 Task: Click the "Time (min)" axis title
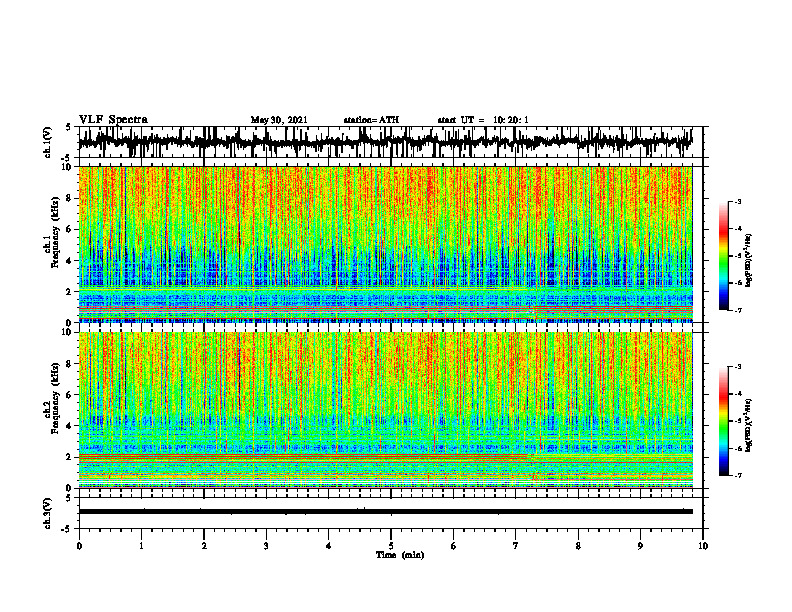[400, 555]
